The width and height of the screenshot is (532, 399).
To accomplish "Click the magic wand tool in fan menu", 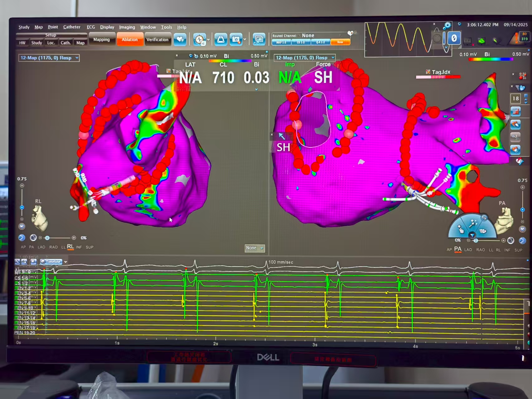I will point(473,223).
